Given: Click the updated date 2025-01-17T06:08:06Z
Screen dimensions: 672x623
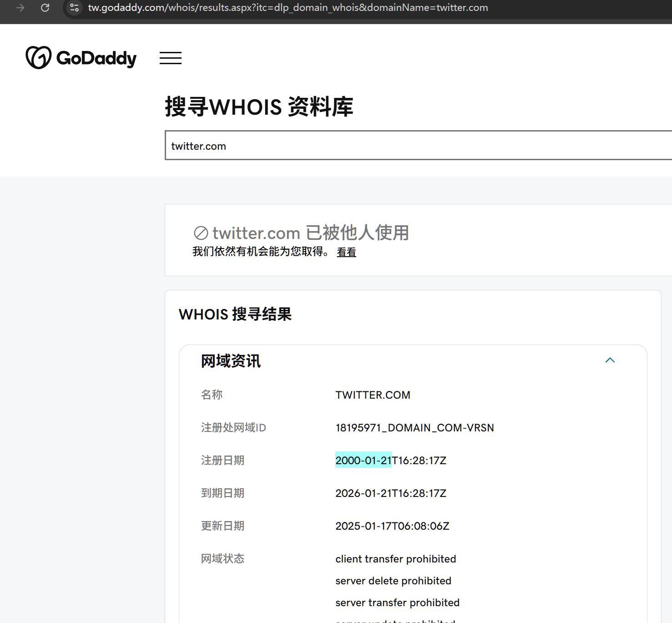Looking at the screenshot, I should click(x=392, y=526).
